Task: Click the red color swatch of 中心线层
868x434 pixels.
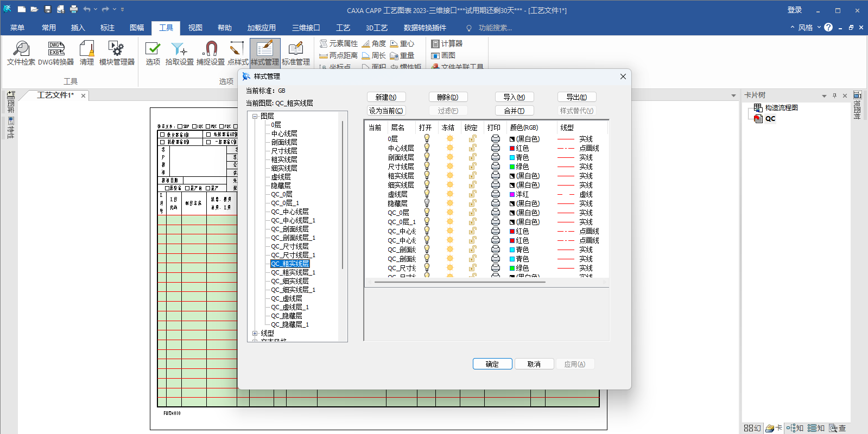Action: (512, 148)
